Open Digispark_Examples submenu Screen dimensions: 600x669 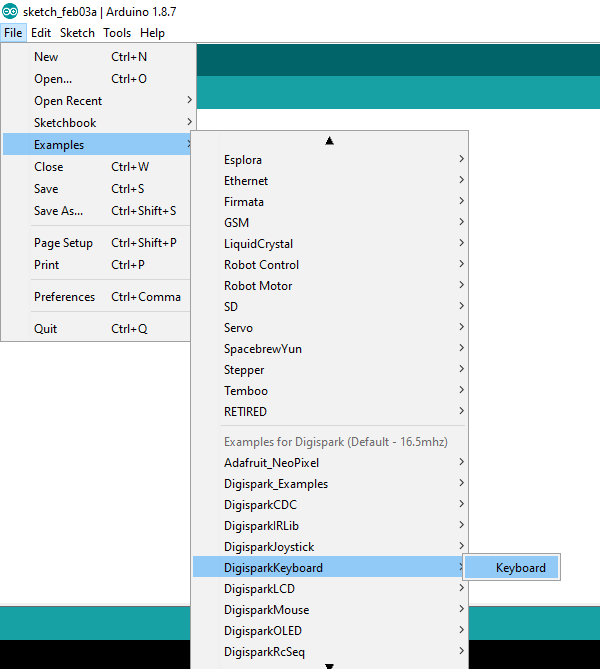(x=329, y=484)
